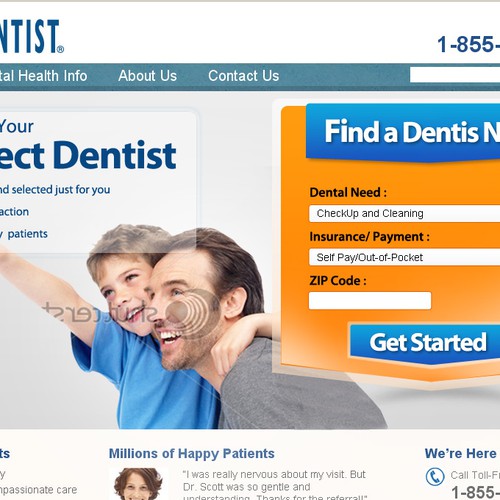Click the toll-free number at bottom right
Screen dimensions: 500x500
(x=476, y=492)
